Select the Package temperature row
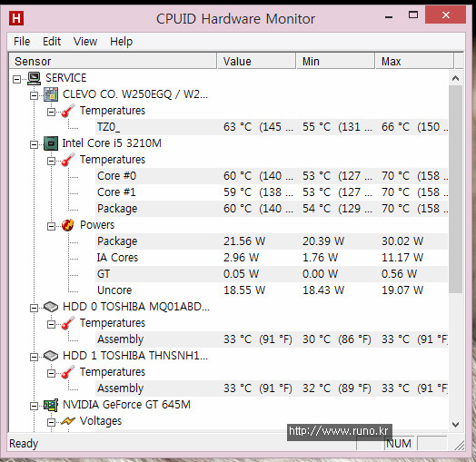 (272, 209)
